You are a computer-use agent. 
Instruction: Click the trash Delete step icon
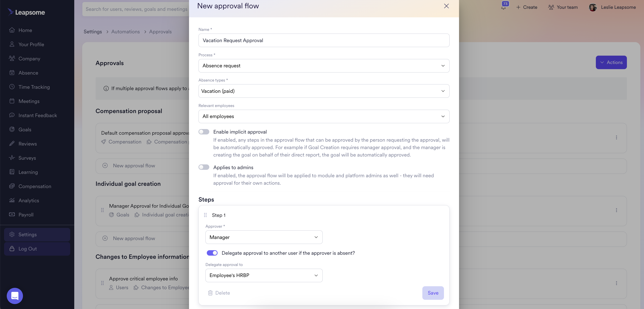coord(210,293)
